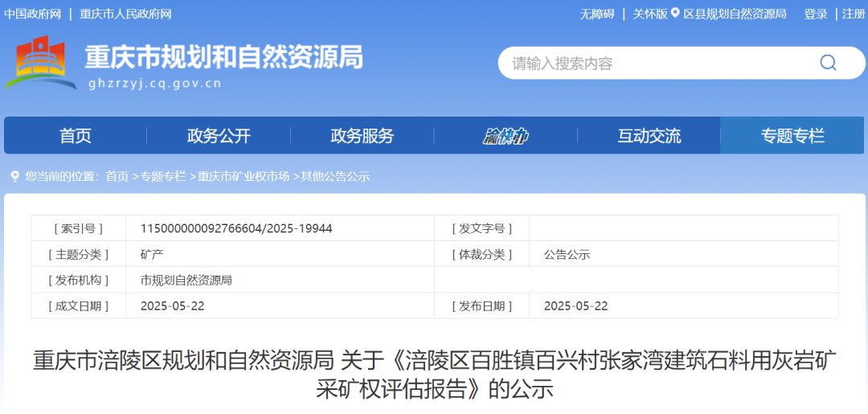Go to 政务服务 in the navigation bar
The height and width of the screenshot is (414, 868).
[362, 136]
